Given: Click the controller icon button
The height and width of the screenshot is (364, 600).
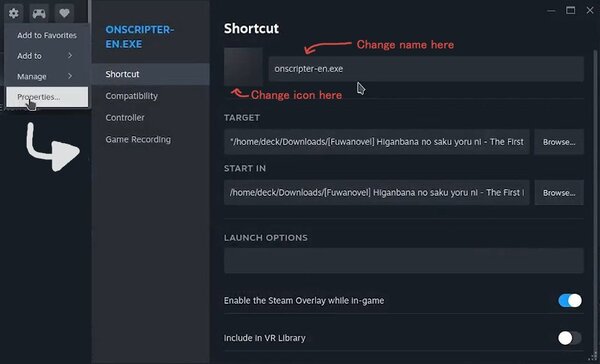Looking at the screenshot, I should pos(39,13).
